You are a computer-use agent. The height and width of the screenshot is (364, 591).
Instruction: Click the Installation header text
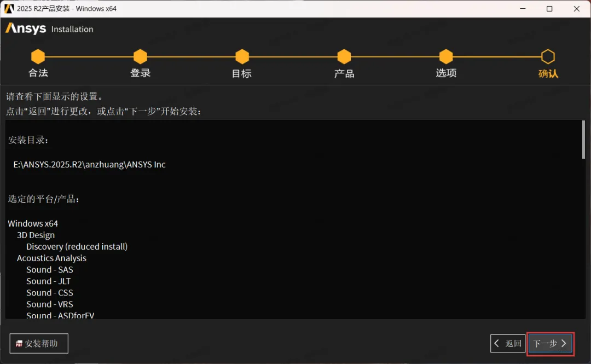coord(72,29)
